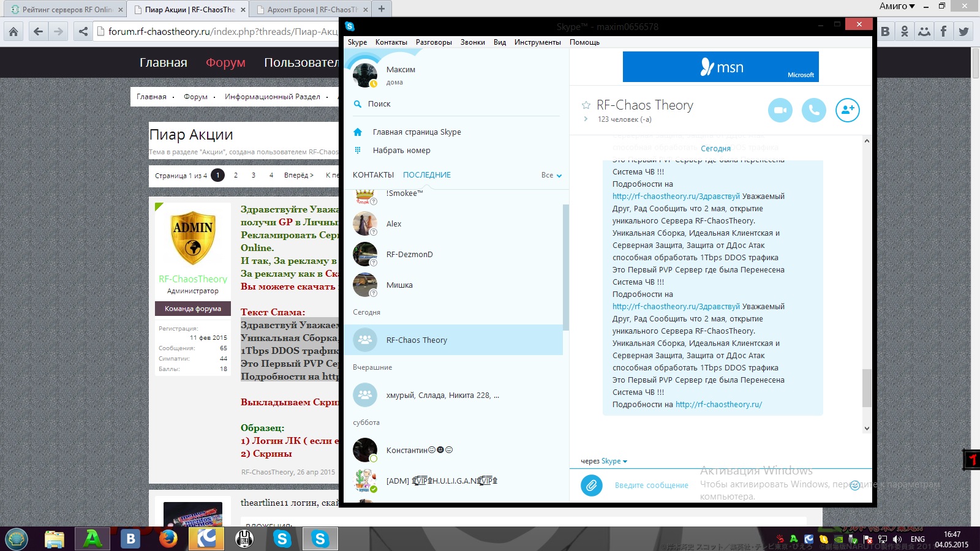Open Facebook icon in browser toolbar
Screen dimensions: 980x551
944,31
